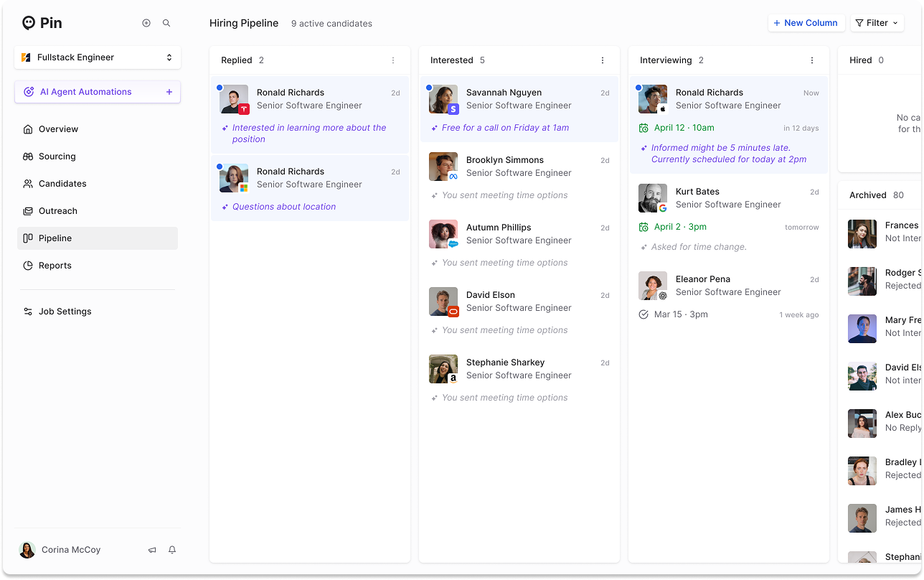This screenshot has width=924, height=580.
Task: View Reports from the sidebar
Action: pos(56,265)
